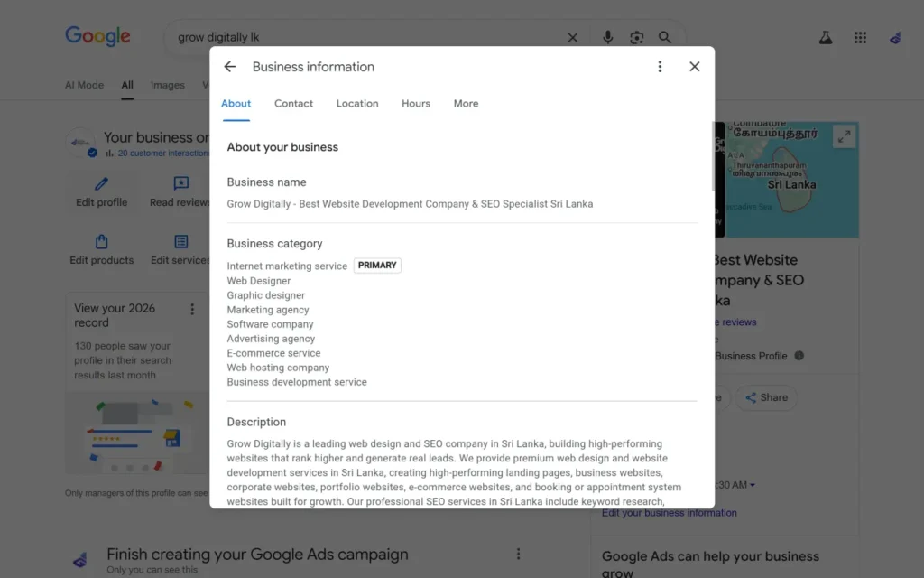Click the Business category heading
924x578 pixels.
coord(274,244)
